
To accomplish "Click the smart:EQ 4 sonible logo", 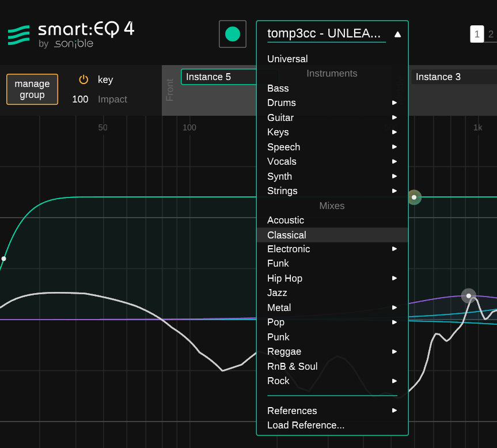I will point(71,34).
